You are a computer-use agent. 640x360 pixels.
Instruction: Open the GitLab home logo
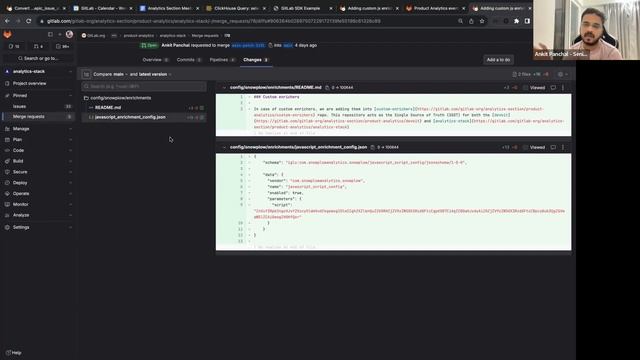(x=7, y=35)
